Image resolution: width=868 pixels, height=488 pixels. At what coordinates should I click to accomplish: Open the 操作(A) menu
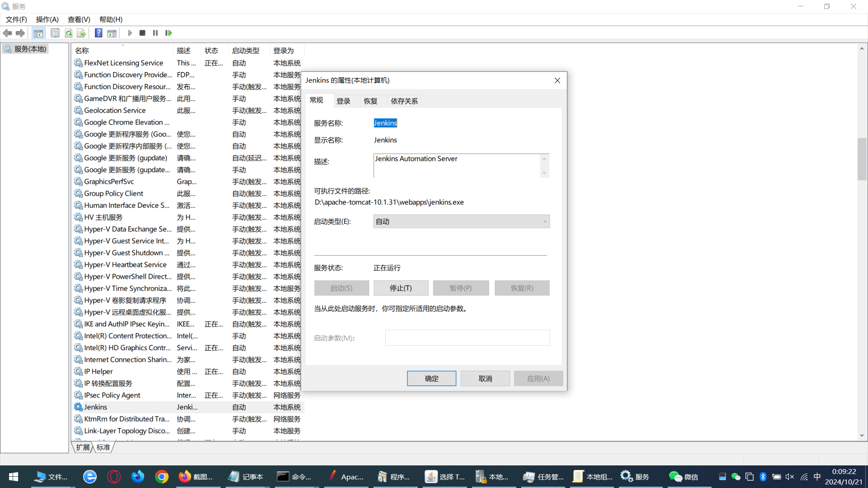pyautogui.click(x=47, y=19)
